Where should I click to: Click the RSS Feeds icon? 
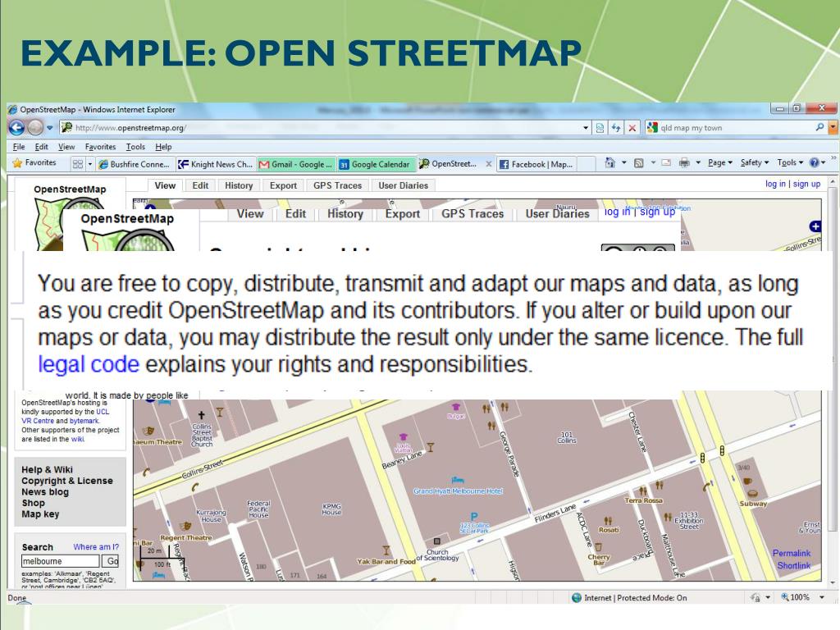638,163
